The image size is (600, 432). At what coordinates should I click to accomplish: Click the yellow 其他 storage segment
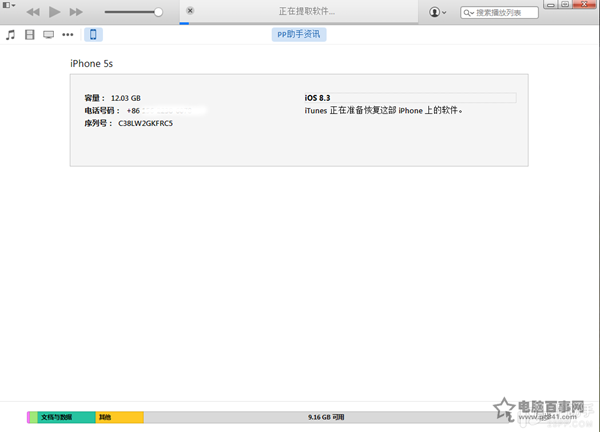coord(120,417)
